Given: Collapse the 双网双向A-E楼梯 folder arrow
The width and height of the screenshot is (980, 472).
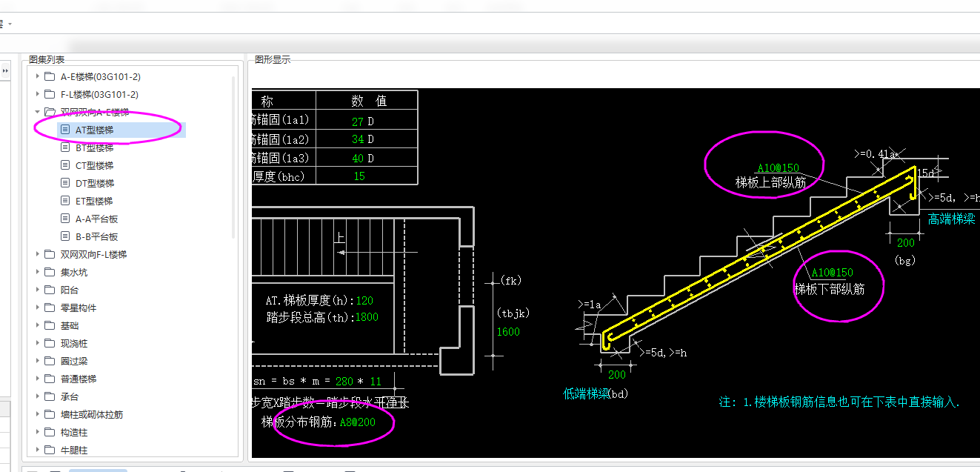Looking at the screenshot, I should (38, 112).
